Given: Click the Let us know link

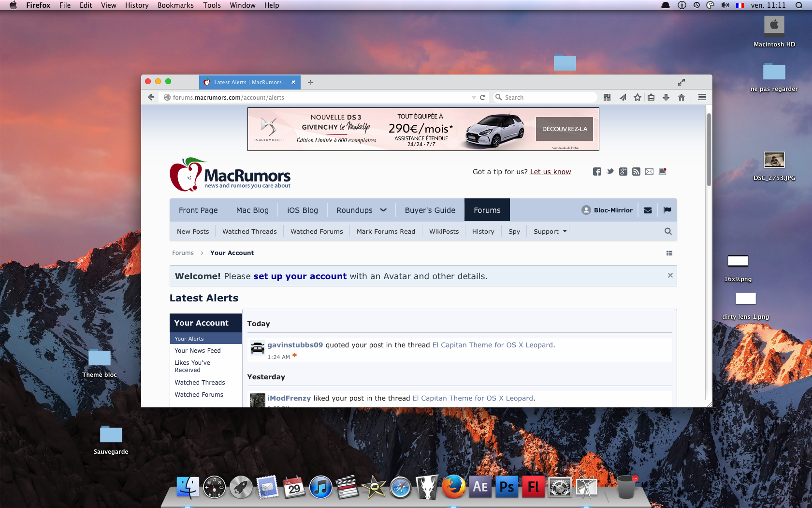Looking at the screenshot, I should point(551,172).
